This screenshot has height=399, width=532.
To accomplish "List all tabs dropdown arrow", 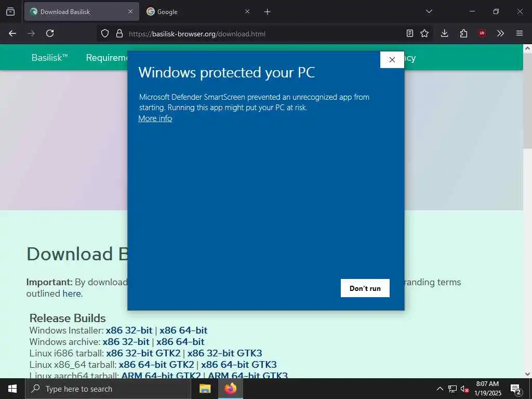I will 429,11.
